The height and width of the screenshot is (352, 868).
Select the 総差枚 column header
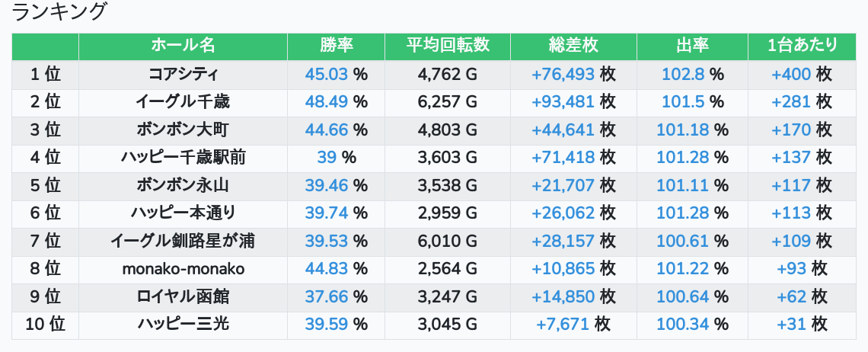(573, 46)
